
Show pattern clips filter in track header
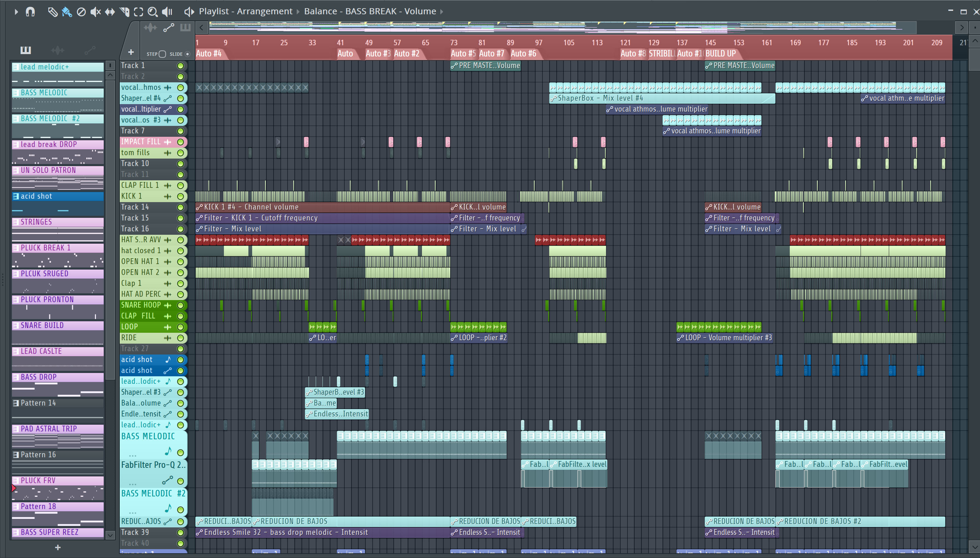[185, 27]
